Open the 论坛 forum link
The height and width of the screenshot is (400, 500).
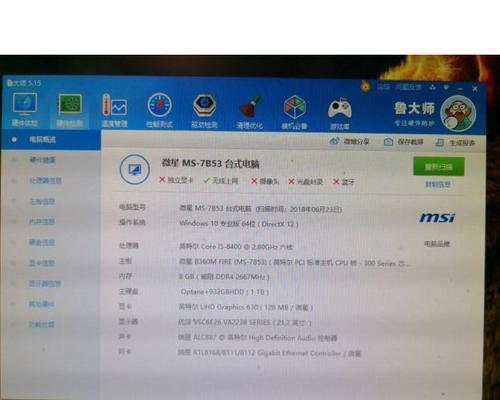point(384,87)
